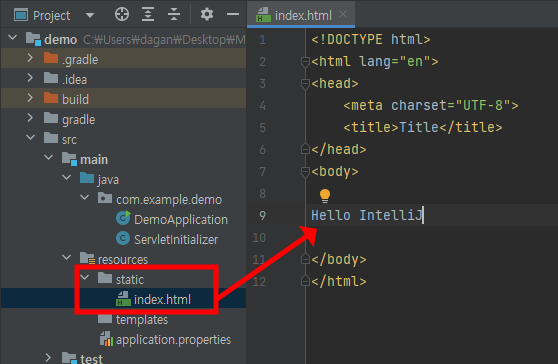
Task: Click the application.properties file icon
Action: (x=106, y=338)
